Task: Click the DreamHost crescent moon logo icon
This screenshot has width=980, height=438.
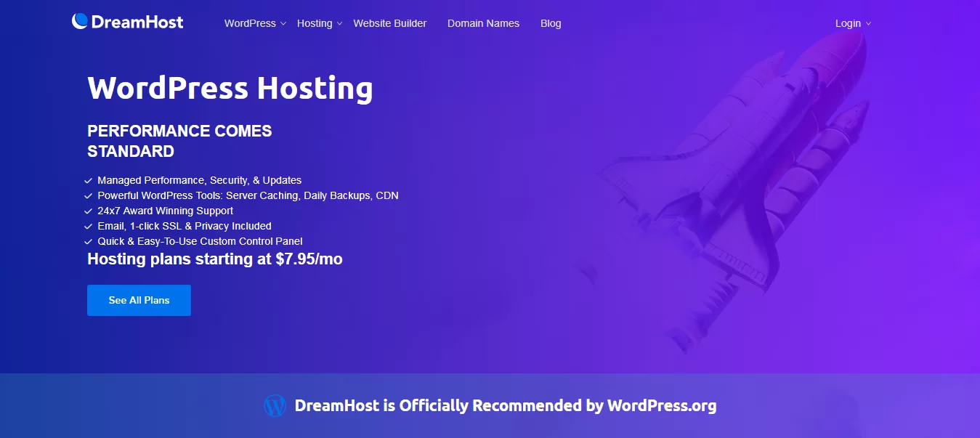Action: click(80, 21)
